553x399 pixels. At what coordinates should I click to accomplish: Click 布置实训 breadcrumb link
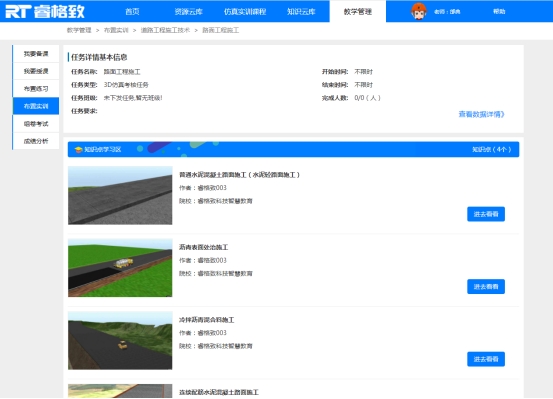tap(116, 30)
